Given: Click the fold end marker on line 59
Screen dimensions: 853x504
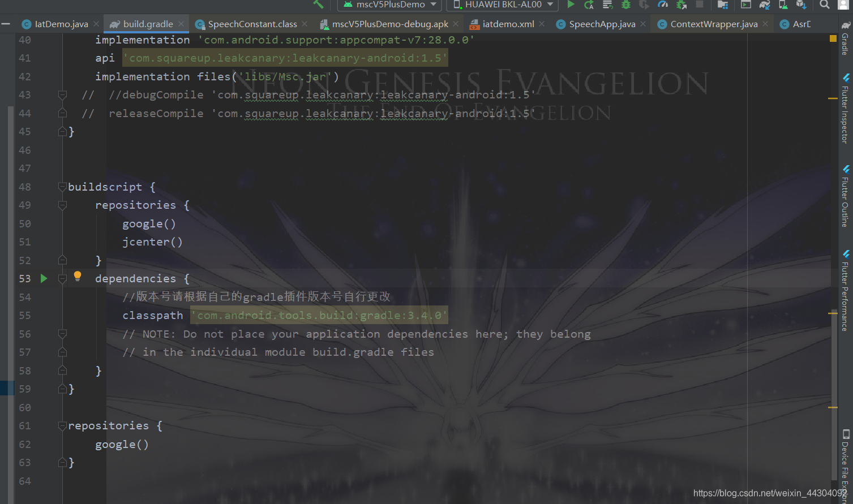Looking at the screenshot, I should point(62,389).
